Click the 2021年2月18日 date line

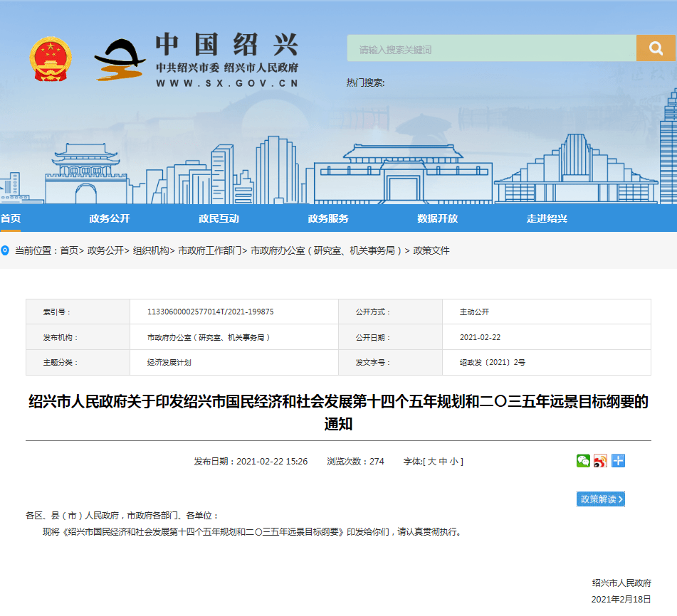pyautogui.click(x=621, y=599)
